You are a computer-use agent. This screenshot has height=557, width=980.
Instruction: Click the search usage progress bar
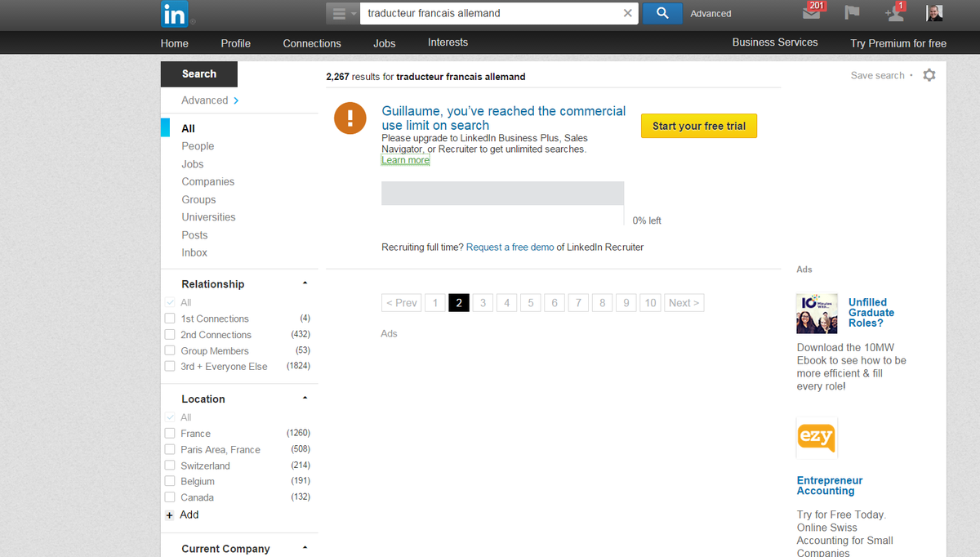502,194
